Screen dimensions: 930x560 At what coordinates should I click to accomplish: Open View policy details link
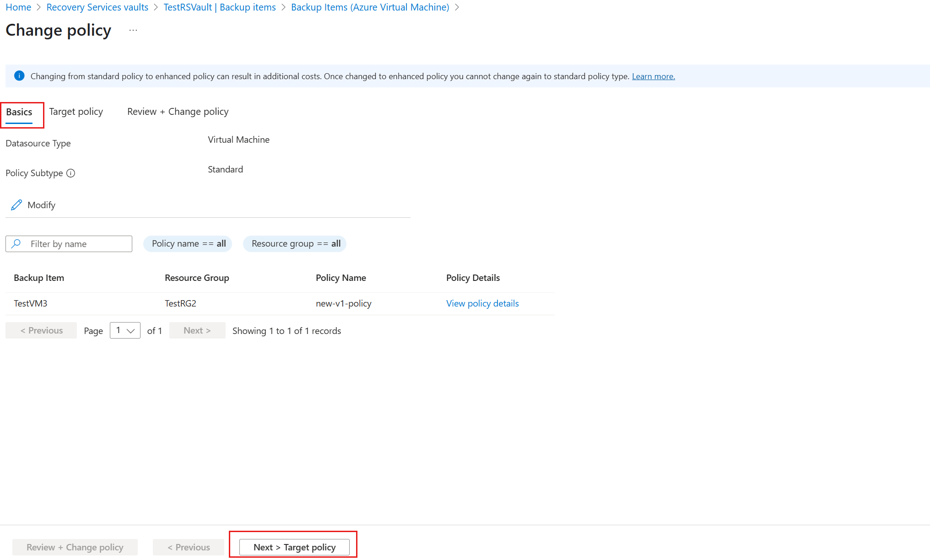click(482, 303)
